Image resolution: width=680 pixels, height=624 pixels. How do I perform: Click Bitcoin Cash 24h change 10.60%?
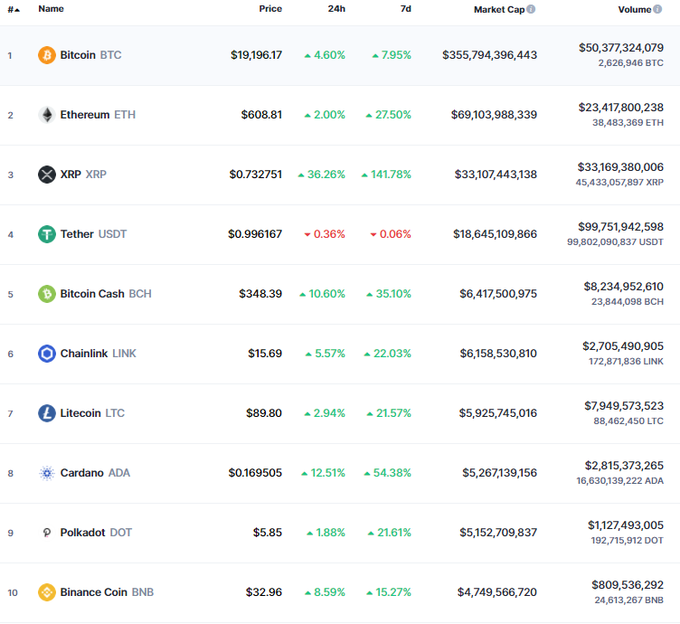coord(323,294)
